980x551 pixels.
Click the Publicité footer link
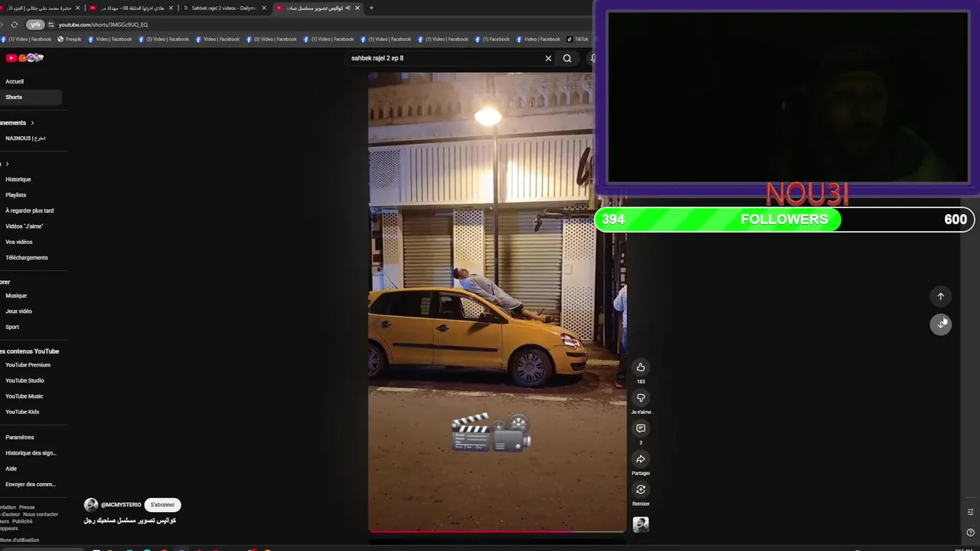coord(22,521)
